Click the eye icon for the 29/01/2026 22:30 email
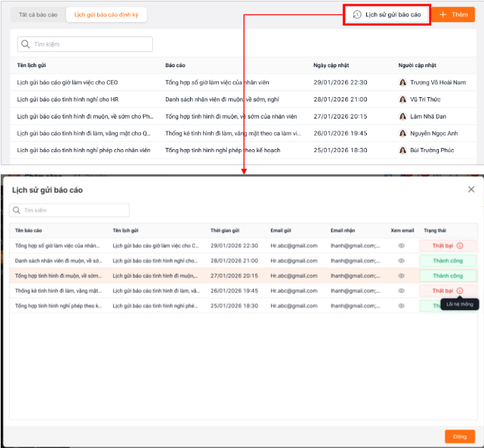 401,246
